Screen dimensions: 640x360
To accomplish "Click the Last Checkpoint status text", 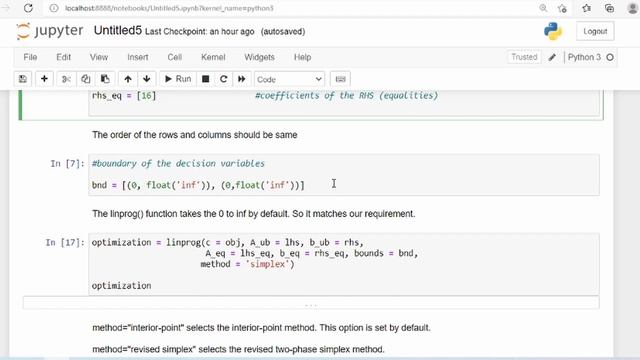I will [200, 32].
